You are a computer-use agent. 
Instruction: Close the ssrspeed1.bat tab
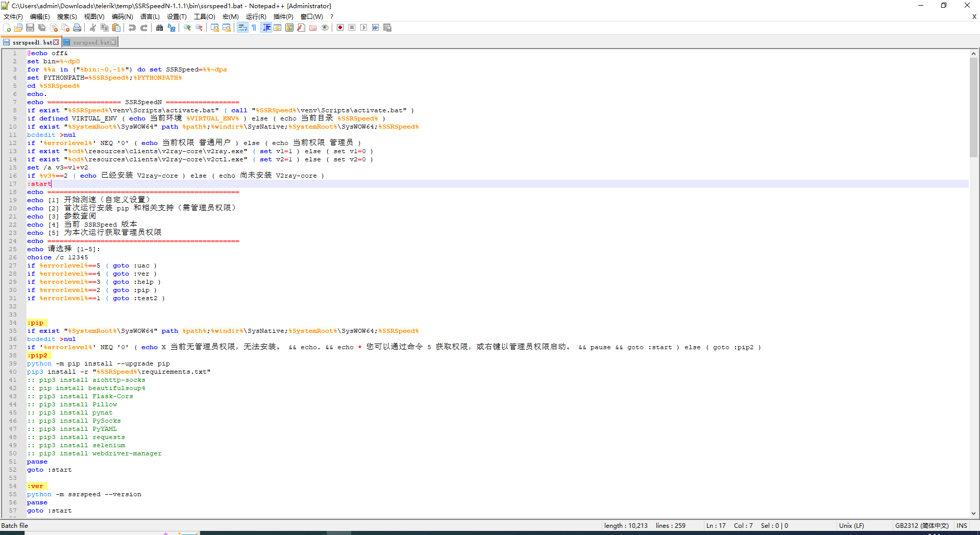[x=56, y=42]
